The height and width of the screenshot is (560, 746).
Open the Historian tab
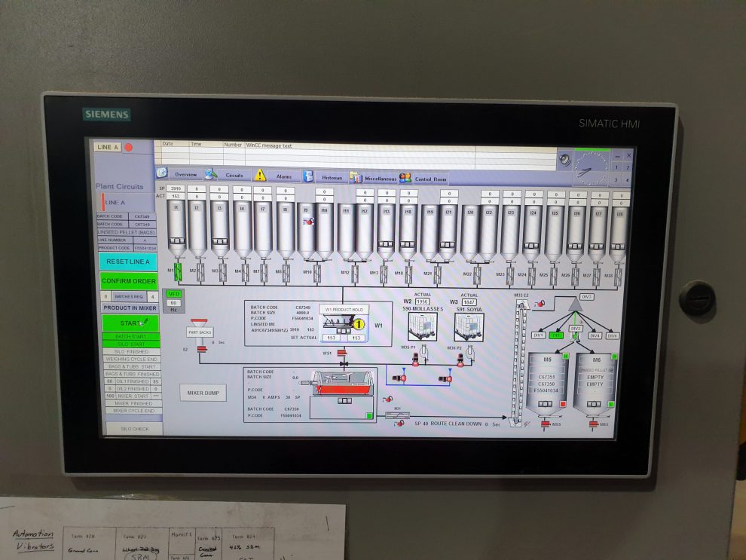pyautogui.click(x=332, y=178)
